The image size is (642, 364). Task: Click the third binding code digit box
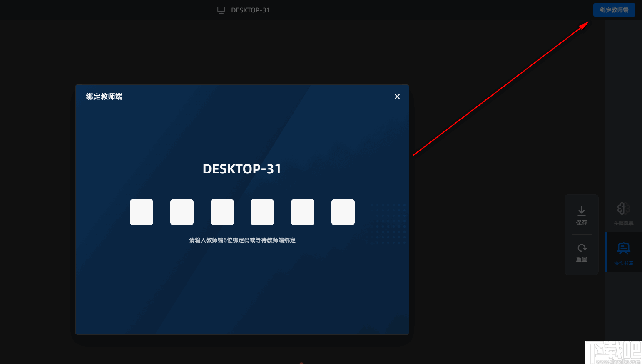[222, 212]
